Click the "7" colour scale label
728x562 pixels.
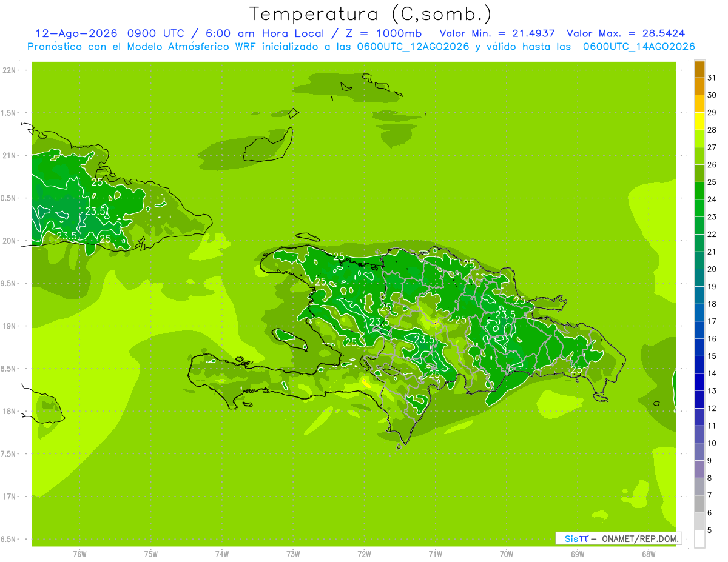tap(710, 495)
